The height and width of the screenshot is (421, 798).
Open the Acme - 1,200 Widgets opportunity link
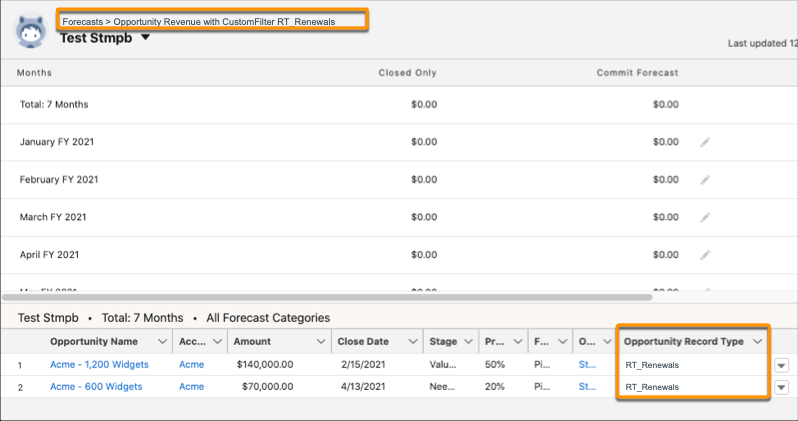98,365
